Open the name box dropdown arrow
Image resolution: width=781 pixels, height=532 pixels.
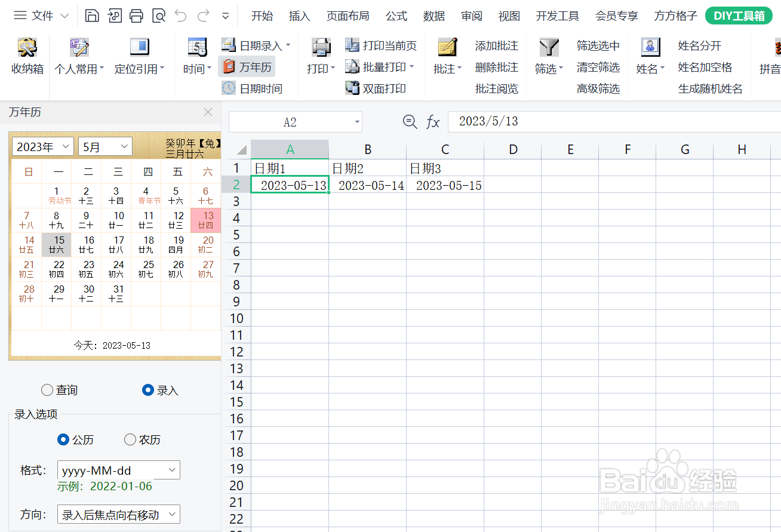click(357, 122)
